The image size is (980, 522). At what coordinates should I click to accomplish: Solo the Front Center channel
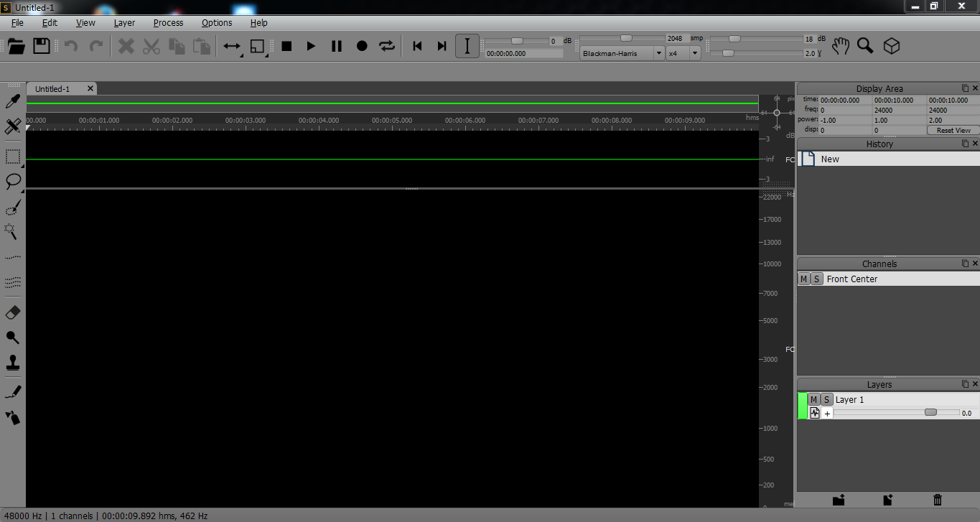click(x=816, y=279)
